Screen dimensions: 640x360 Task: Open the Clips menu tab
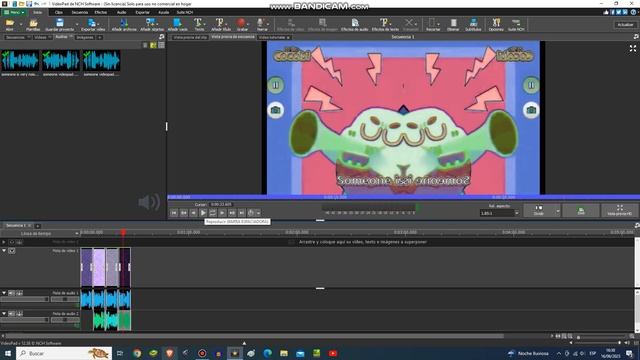pos(58,12)
